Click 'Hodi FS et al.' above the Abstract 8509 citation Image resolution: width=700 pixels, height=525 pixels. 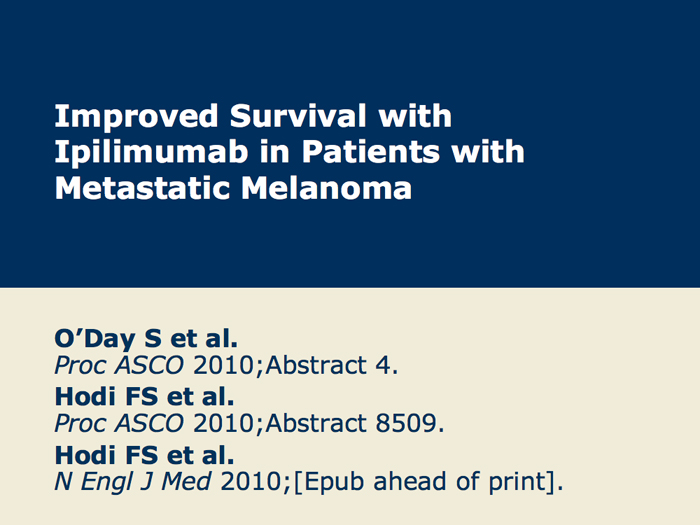pyautogui.click(x=144, y=396)
